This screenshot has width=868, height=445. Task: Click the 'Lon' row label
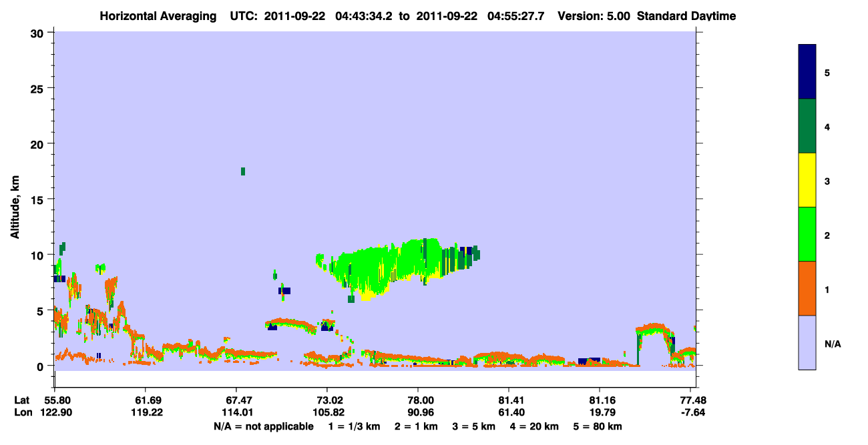23,412
